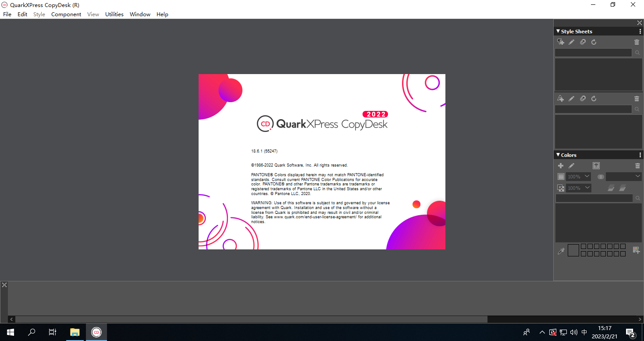
Task: Select the large current color swatch
Action: (573, 250)
